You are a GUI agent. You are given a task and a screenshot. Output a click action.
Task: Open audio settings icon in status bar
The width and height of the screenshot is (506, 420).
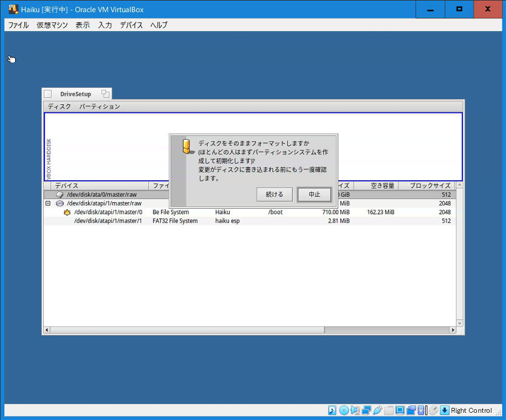click(x=355, y=410)
